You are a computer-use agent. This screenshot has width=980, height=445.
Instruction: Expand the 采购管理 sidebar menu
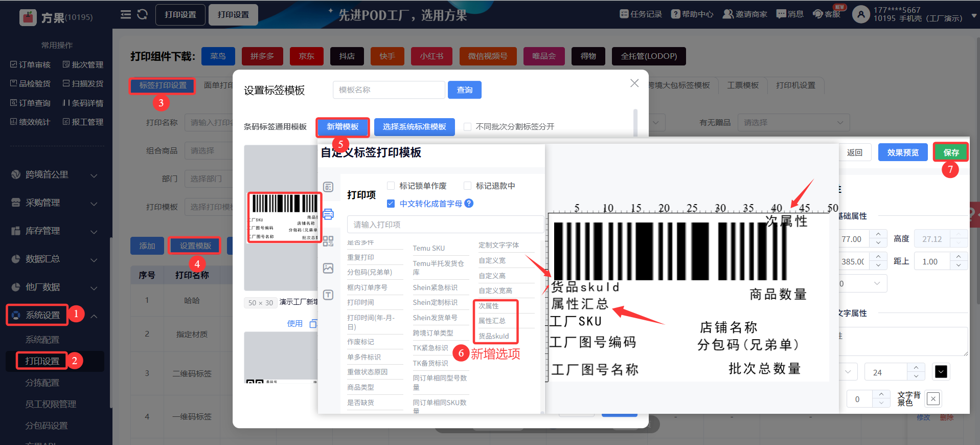[55, 203]
